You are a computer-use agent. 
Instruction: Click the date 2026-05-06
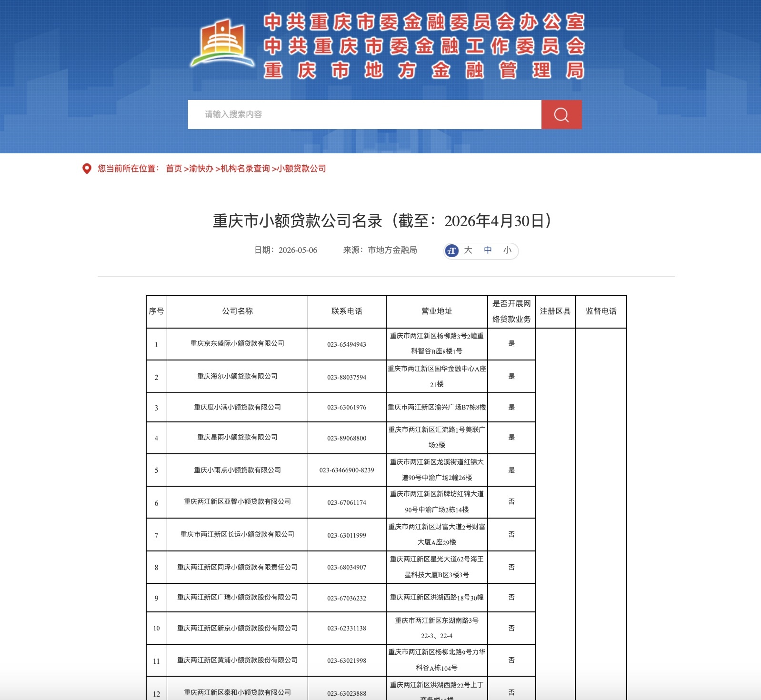coord(298,250)
